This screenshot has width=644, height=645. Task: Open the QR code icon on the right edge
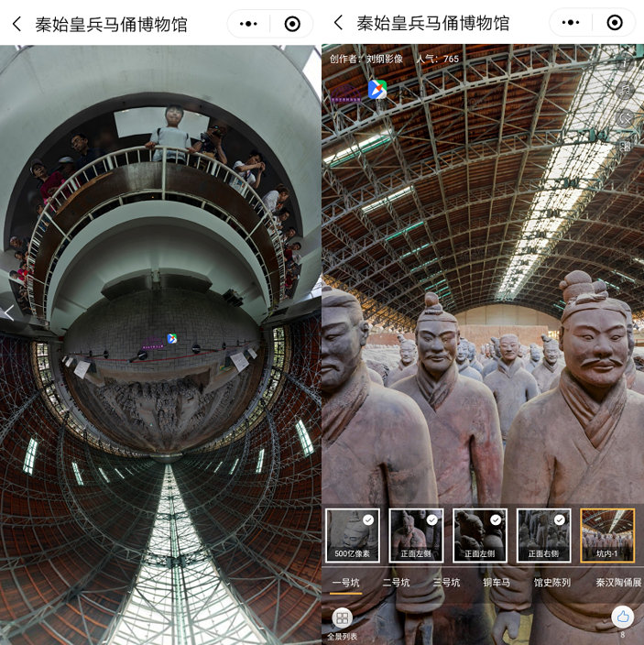[x=625, y=146]
